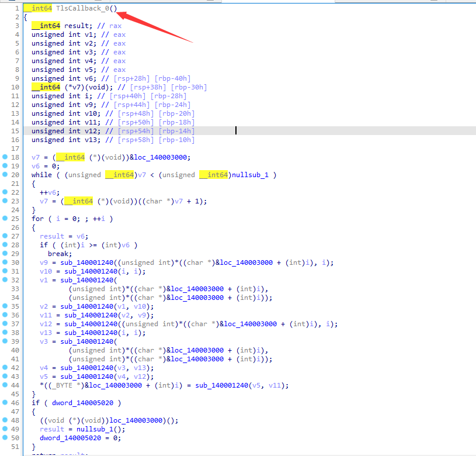Click the blue dot beside line 36
The image size is (476, 456).
[x=5, y=315]
